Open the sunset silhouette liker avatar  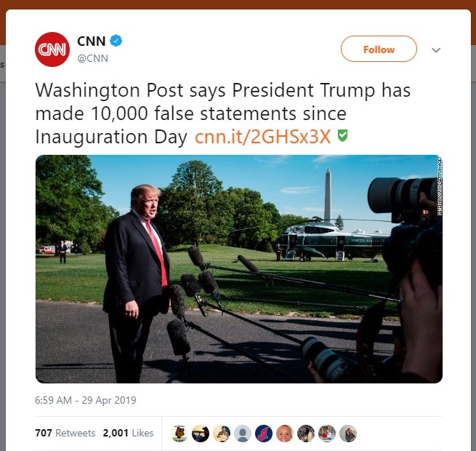coord(201,433)
